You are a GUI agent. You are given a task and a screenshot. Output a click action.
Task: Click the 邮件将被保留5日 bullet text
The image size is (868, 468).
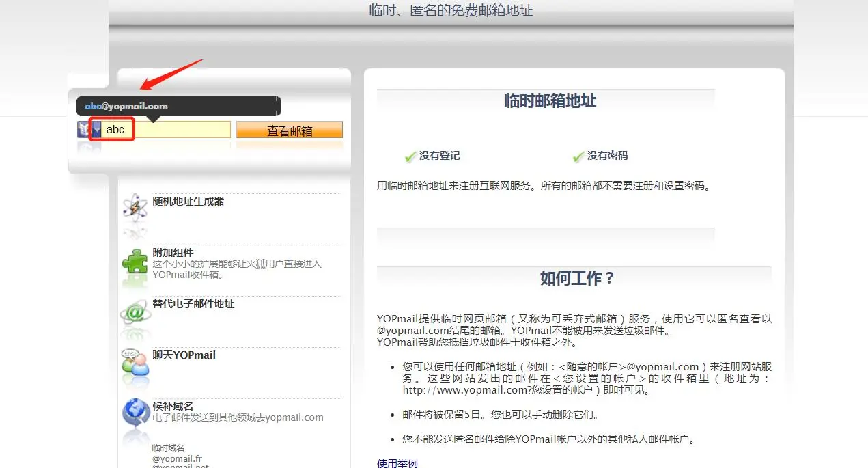501,414
